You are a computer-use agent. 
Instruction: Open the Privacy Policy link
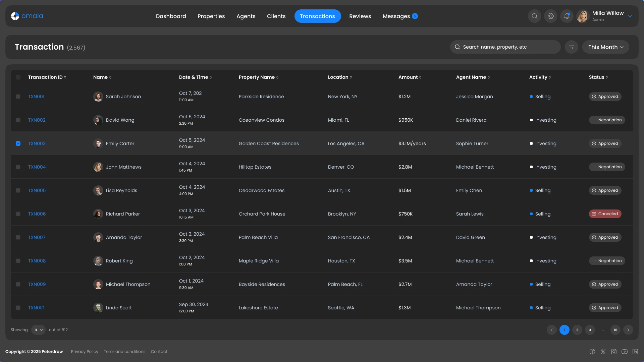(84, 351)
